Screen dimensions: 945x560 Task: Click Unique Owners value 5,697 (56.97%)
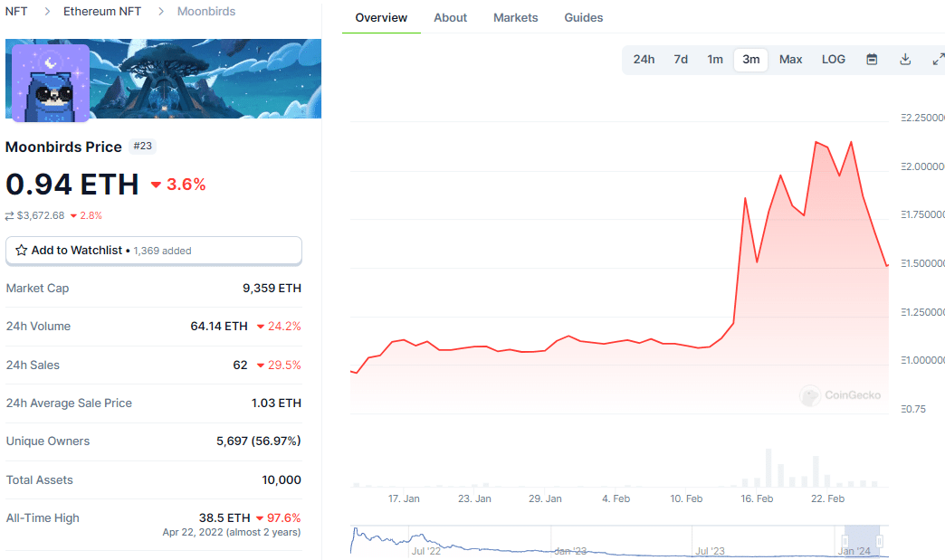(259, 441)
